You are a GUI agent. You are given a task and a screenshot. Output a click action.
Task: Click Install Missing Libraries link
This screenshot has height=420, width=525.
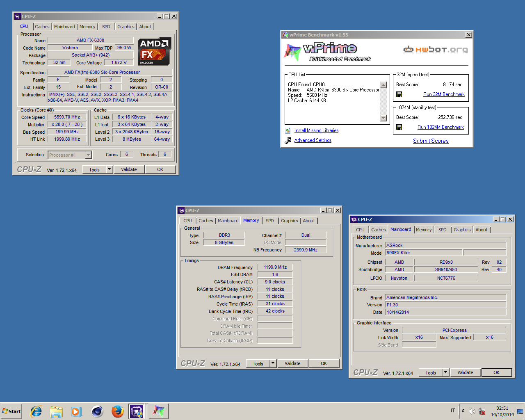coord(316,130)
